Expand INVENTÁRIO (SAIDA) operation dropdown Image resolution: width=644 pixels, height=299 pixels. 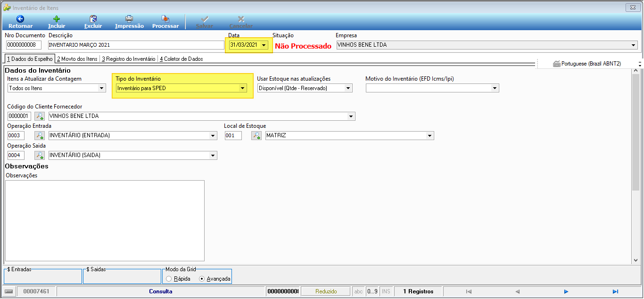pos(213,155)
